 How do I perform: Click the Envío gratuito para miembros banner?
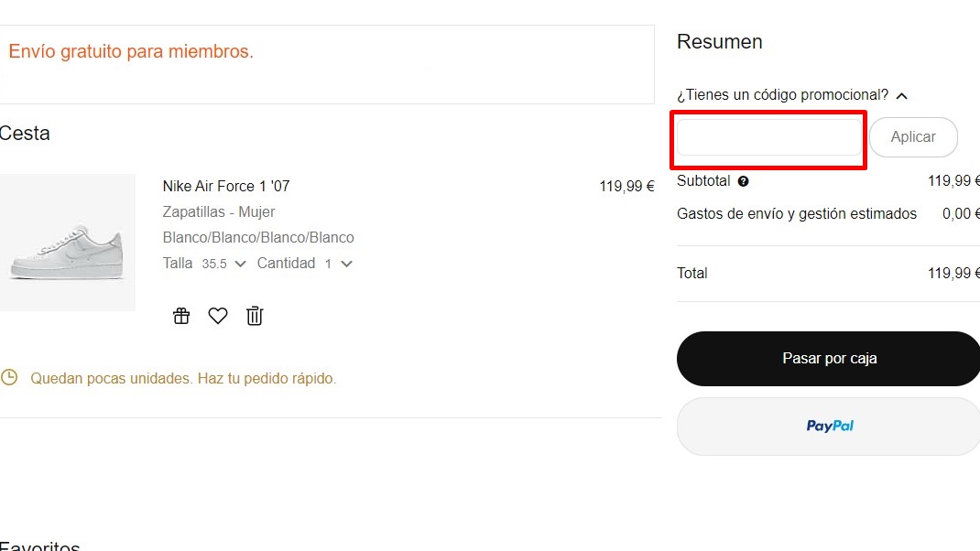[x=131, y=52]
